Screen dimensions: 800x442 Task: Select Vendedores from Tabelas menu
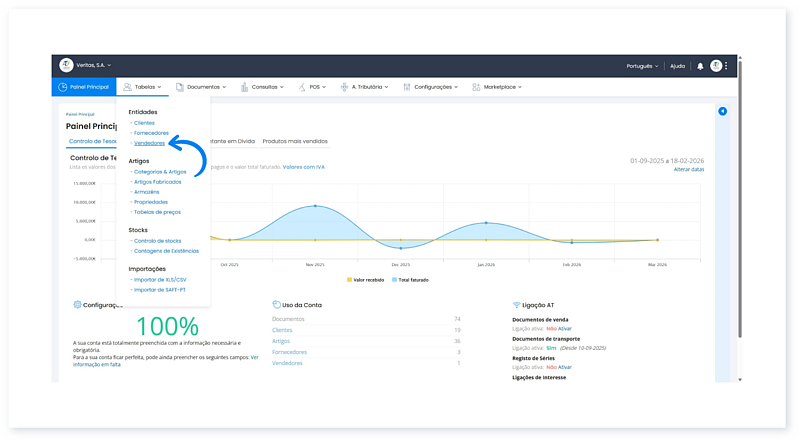point(149,143)
